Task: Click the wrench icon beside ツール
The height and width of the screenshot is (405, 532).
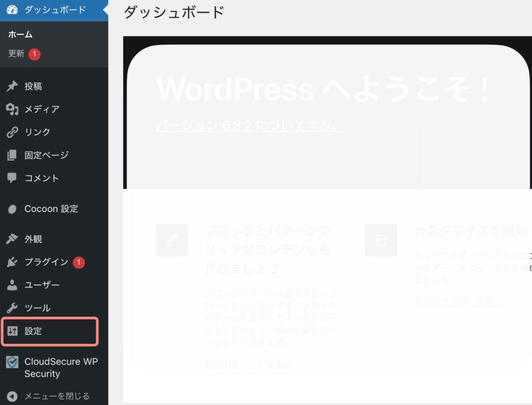Action: pos(12,308)
